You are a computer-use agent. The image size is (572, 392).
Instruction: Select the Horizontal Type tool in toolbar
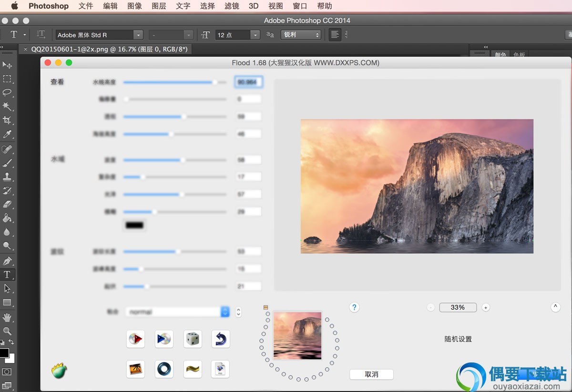pyautogui.click(x=7, y=275)
